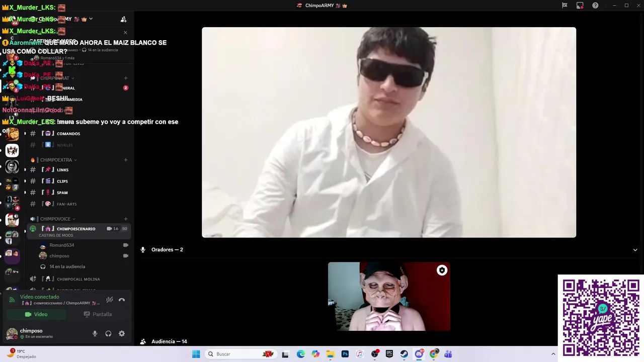Deafen with the headphones icon
The height and width of the screenshot is (362, 644).
108,334
